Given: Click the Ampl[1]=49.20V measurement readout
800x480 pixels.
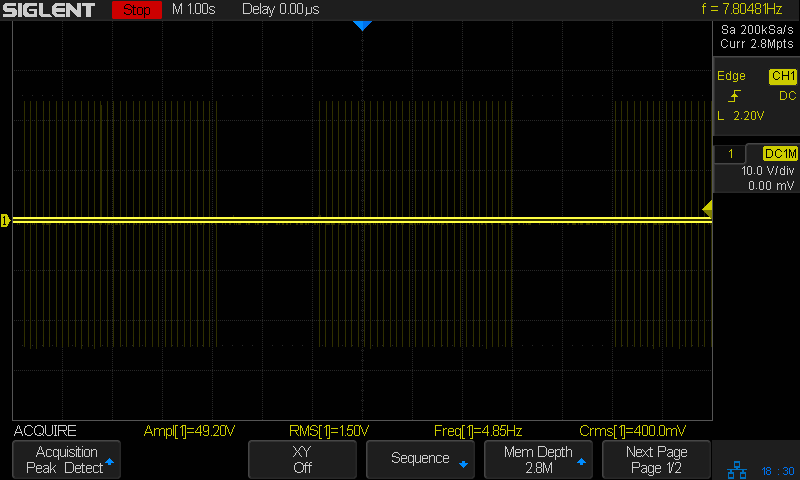Looking at the screenshot, I should 190,431.
